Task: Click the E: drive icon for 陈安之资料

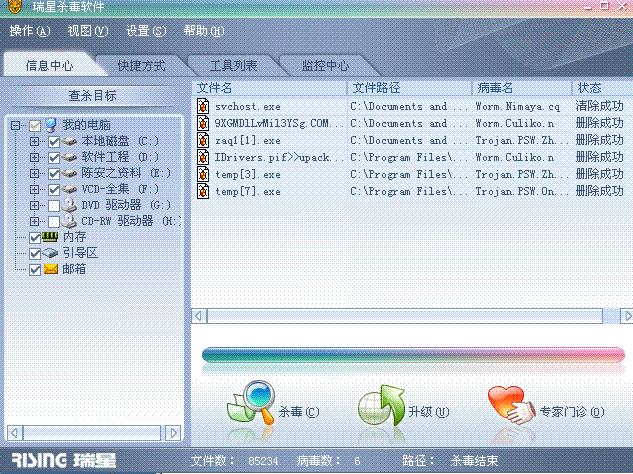Action: pyautogui.click(x=69, y=173)
